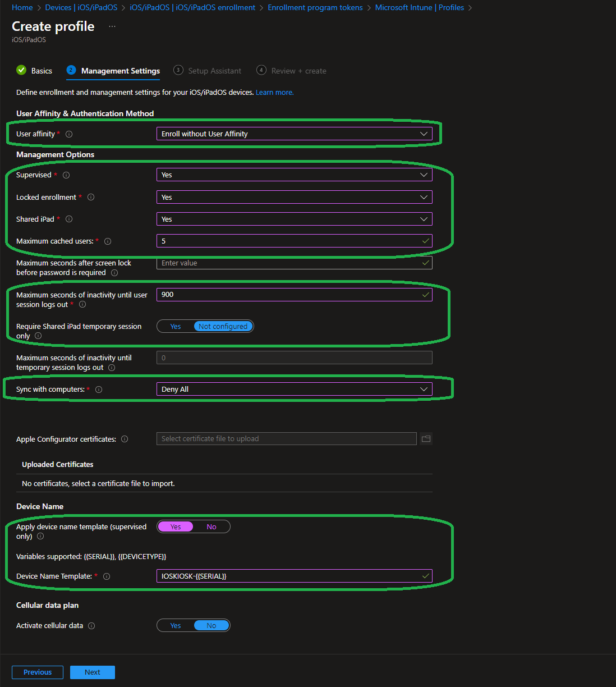Set Require Shared iPad temporary session to Yes
Viewport: 616px width, 687px height.
click(x=176, y=327)
